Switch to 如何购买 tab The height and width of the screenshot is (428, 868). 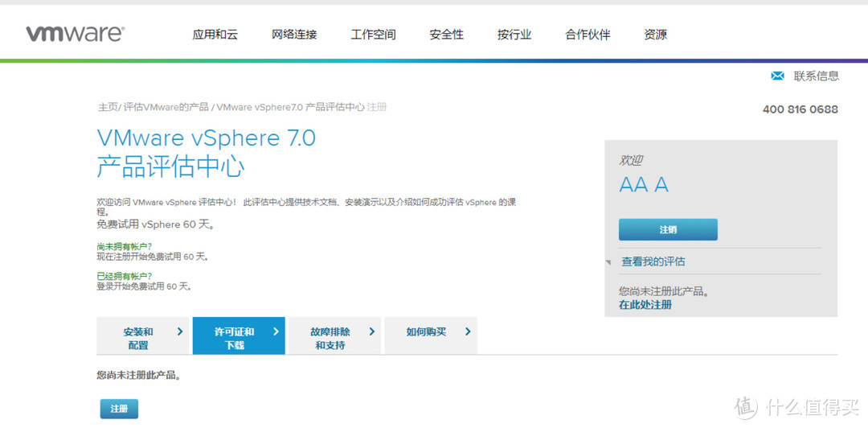pos(431,336)
